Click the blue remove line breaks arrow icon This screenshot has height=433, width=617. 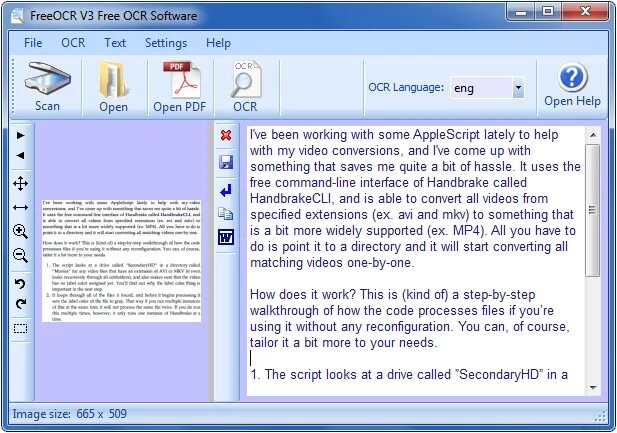pyautogui.click(x=226, y=191)
